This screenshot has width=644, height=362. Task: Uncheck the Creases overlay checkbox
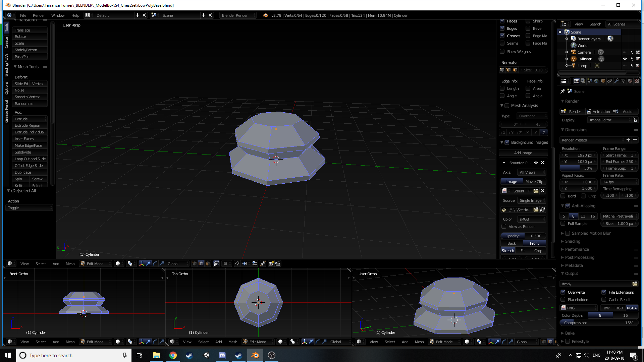pos(502,36)
